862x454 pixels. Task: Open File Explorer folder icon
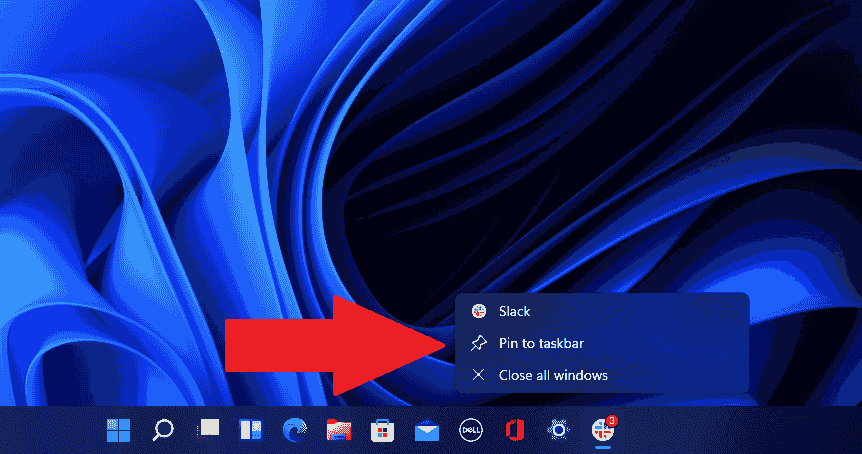[x=339, y=430]
